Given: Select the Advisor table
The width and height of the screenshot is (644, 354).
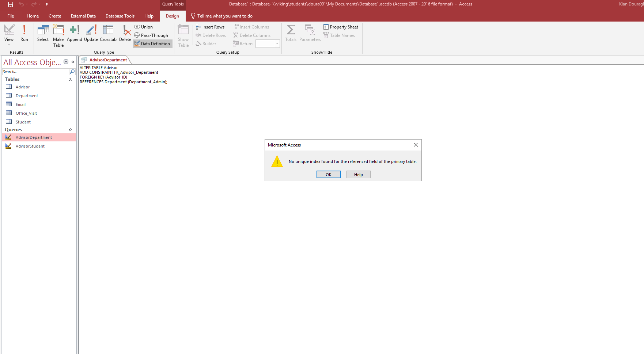Looking at the screenshot, I should tap(39, 87).
